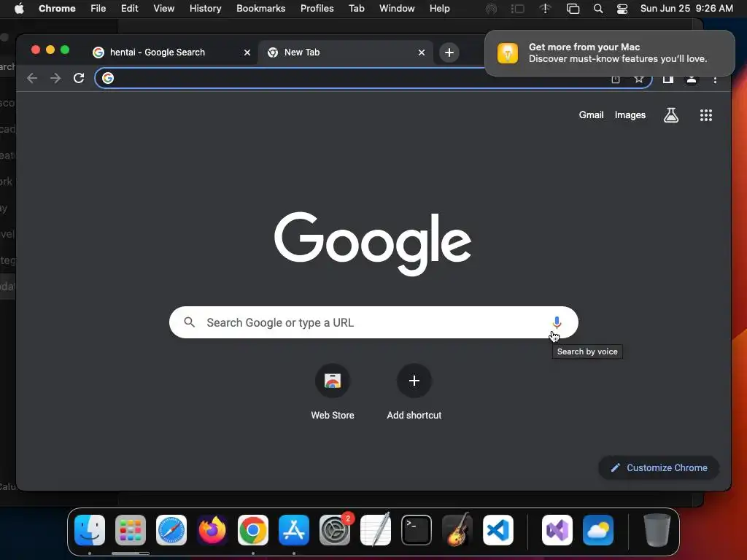Screen dimensions: 747x560
Task: Open the Tab menu
Action: pyautogui.click(x=356, y=9)
